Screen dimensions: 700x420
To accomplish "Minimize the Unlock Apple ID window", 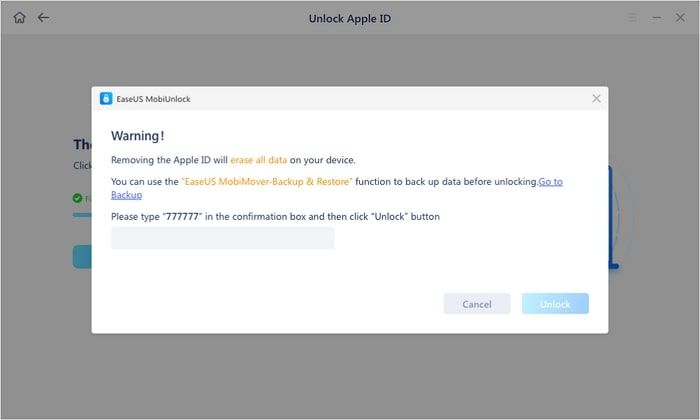I will [x=656, y=17].
